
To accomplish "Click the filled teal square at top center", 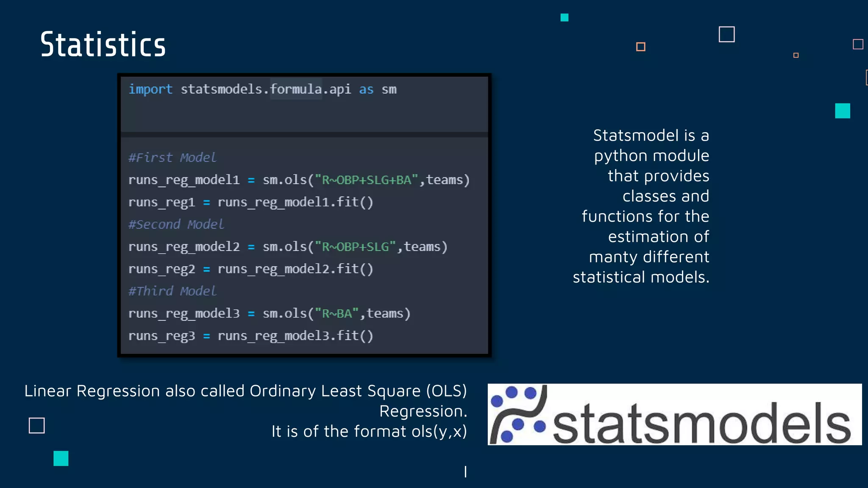I will point(564,17).
